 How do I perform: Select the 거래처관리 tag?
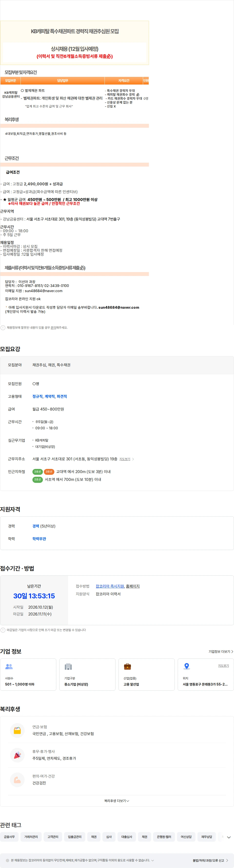pyautogui.click(x=31, y=837)
